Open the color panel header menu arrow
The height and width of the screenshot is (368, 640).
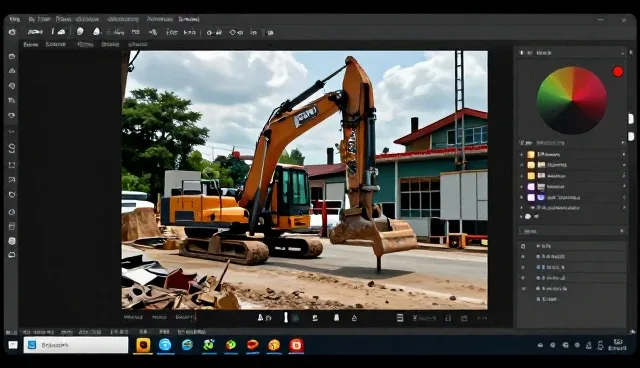tap(622, 53)
